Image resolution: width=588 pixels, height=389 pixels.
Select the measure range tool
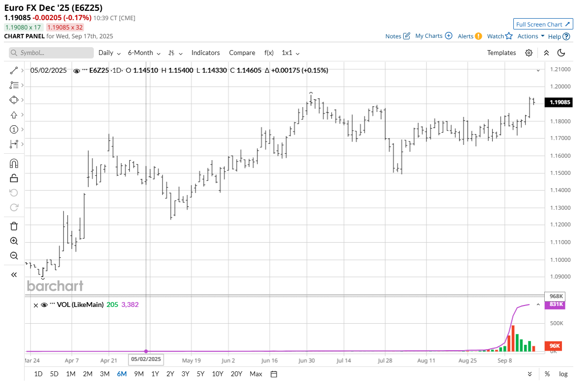click(14, 144)
